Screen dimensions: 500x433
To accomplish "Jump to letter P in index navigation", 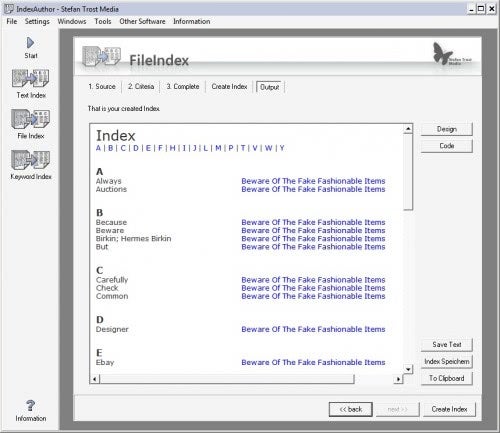I will pos(231,148).
